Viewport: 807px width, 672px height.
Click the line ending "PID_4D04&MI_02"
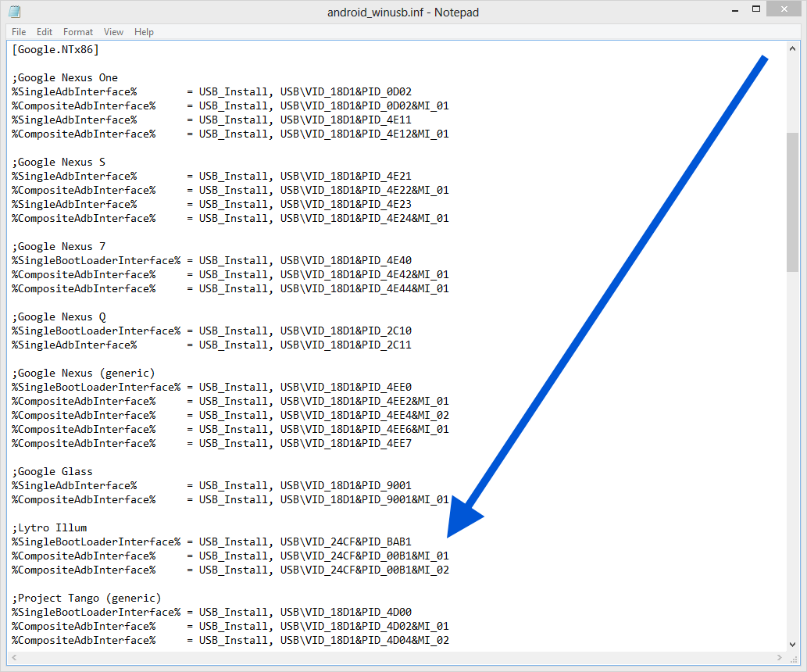pos(230,640)
